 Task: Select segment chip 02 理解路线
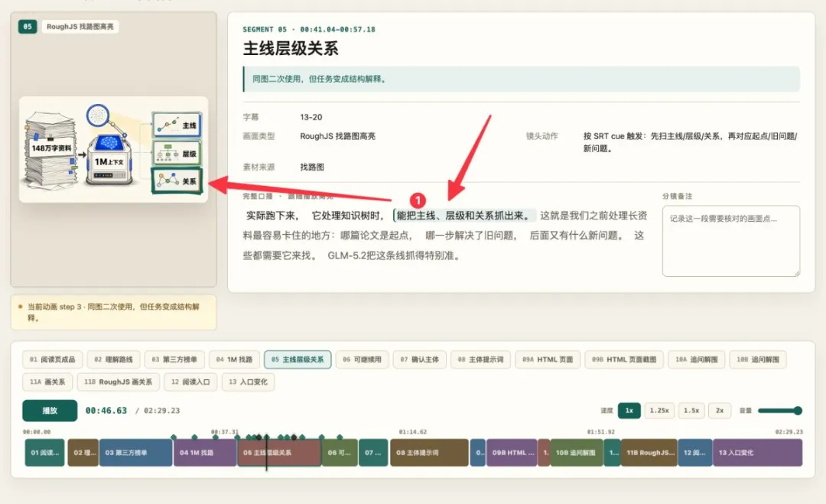coord(113,359)
